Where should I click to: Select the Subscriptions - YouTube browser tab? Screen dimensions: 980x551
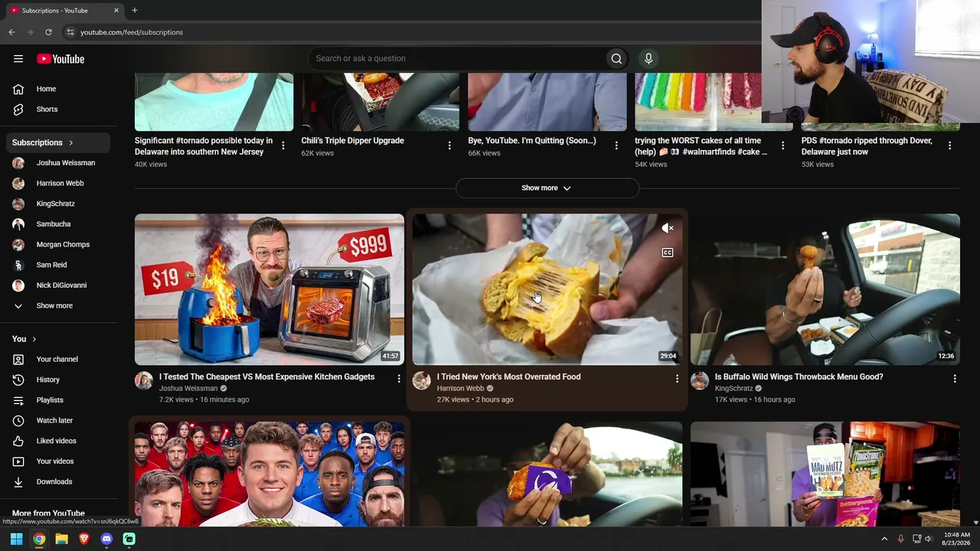coord(64,11)
